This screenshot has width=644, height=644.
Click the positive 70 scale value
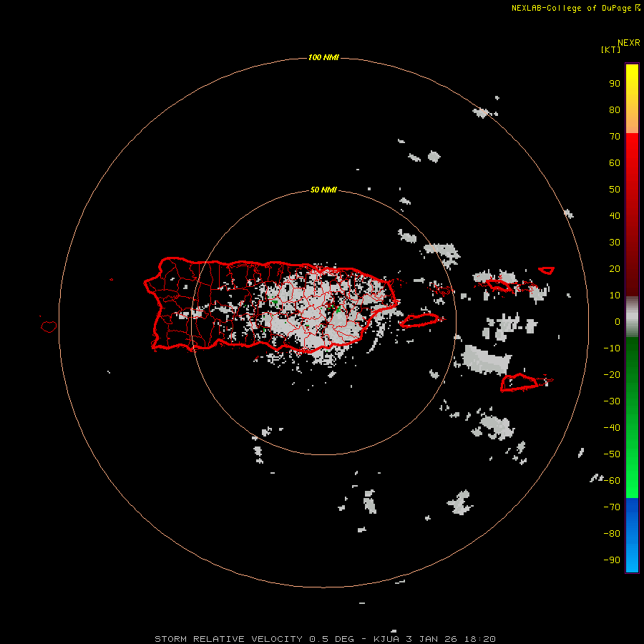[x=615, y=137]
